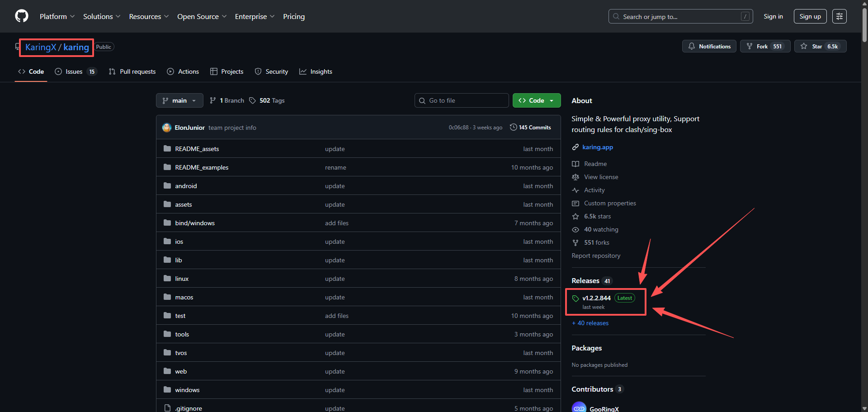Open the 1 Branch list

click(x=227, y=100)
